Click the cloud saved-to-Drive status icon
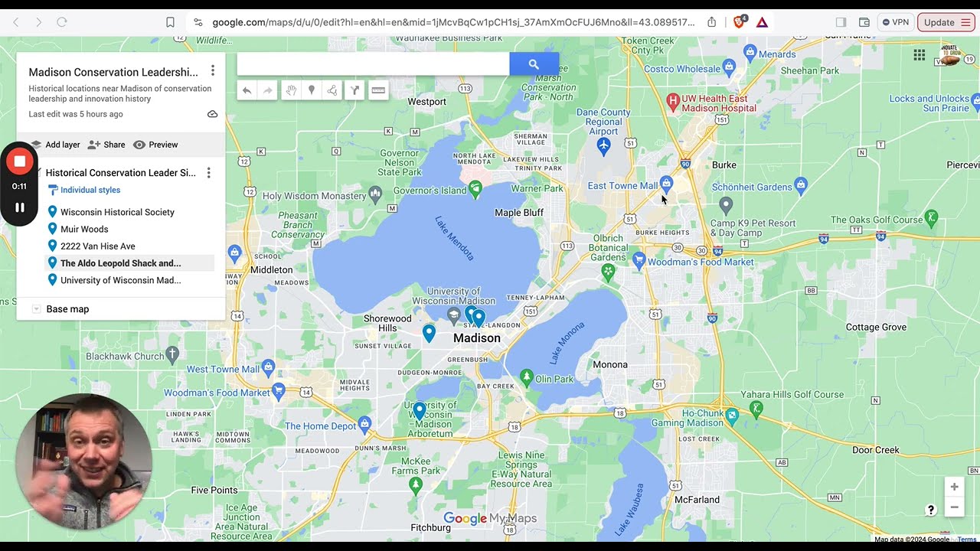Viewport: 980px width, 551px height. pyautogui.click(x=212, y=114)
